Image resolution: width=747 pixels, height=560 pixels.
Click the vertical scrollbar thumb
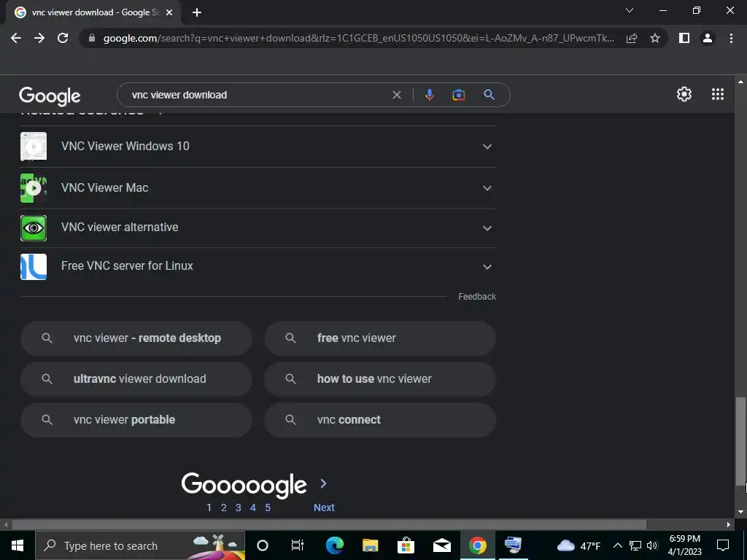tap(740, 441)
